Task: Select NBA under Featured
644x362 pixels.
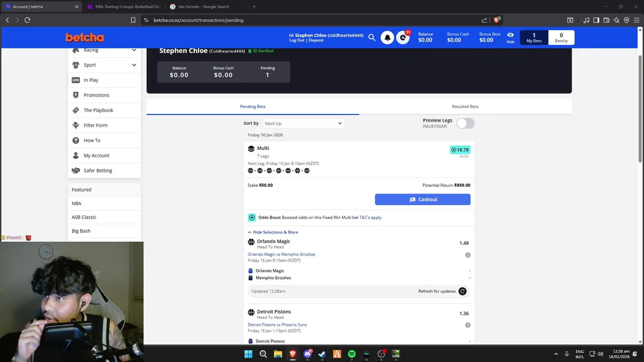Action: tap(104, 203)
